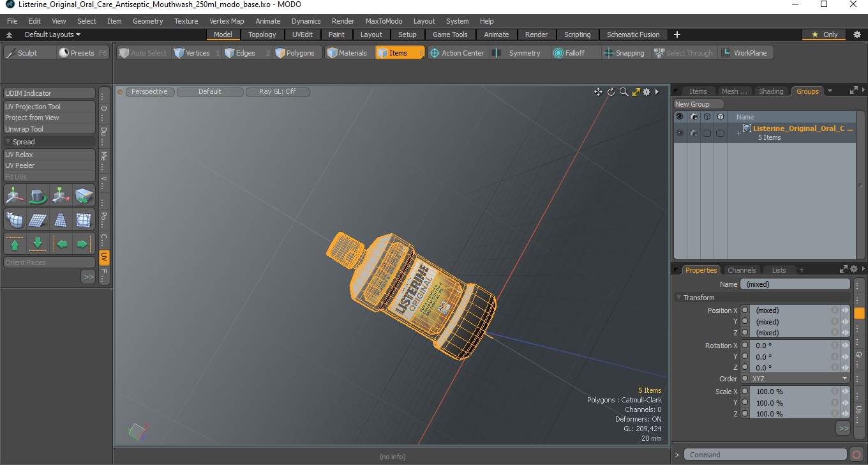Image resolution: width=868 pixels, height=465 pixels.
Task: Expand more properties with the >> button
Action: coord(843,428)
